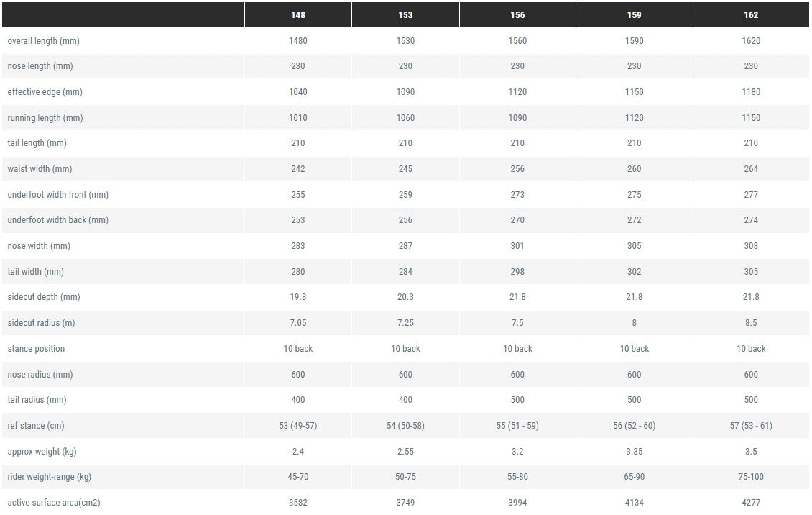The image size is (812, 515).
Task: Click the 3.35 approx weight cell
Action: pyautogui.click(x=635, y=451)
